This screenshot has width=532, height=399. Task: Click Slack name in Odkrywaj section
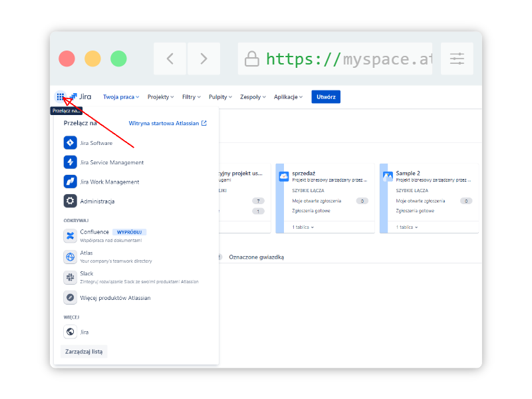(86, 273)
